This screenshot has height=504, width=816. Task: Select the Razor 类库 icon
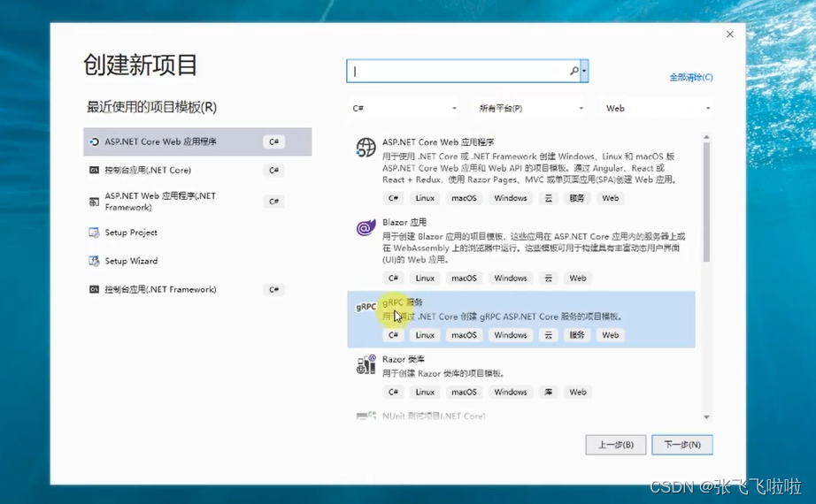click(366, 364)
